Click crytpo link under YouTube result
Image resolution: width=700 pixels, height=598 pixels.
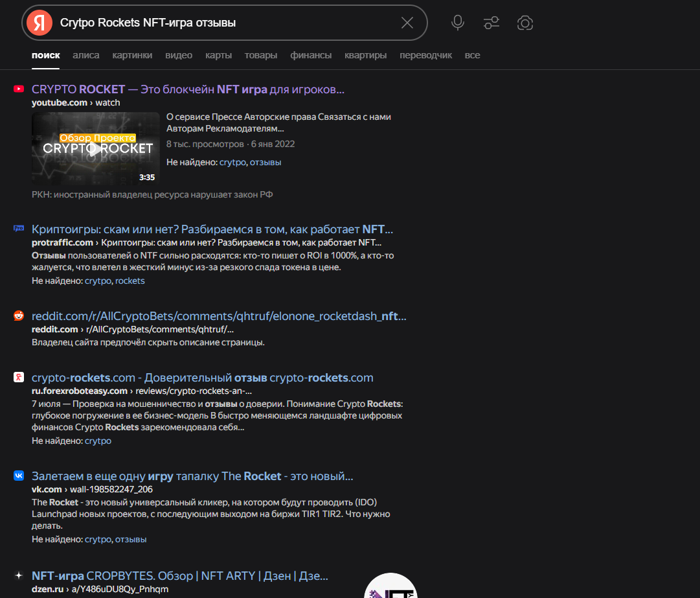pos(232,162)
